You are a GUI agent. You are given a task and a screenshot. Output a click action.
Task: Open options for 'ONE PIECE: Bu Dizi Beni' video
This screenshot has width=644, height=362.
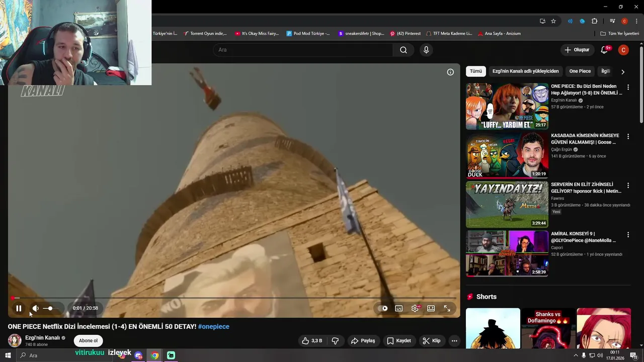[628, 87]
